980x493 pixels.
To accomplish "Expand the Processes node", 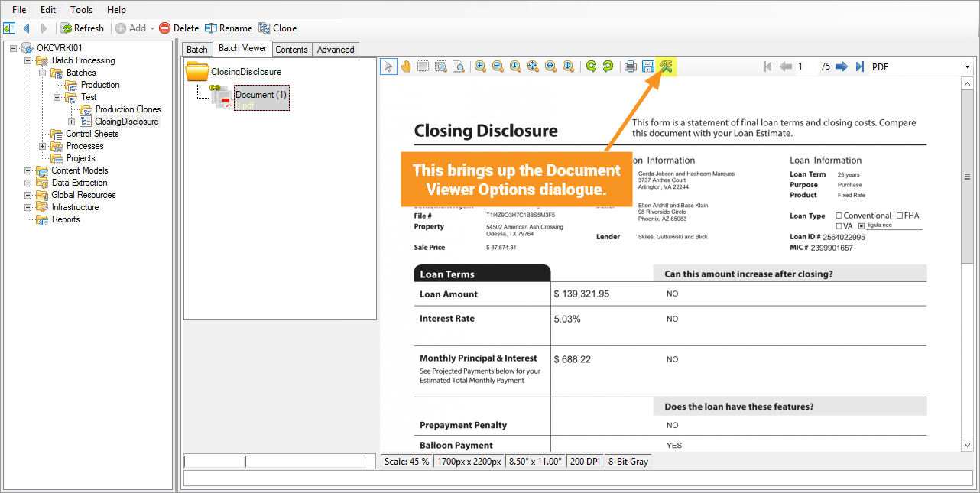I will coord(43,146).
